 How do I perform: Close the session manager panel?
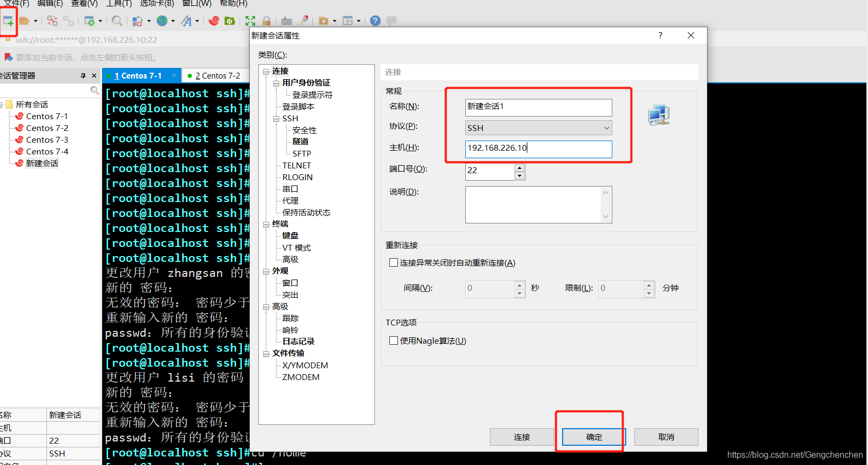[x=94, y=76]
